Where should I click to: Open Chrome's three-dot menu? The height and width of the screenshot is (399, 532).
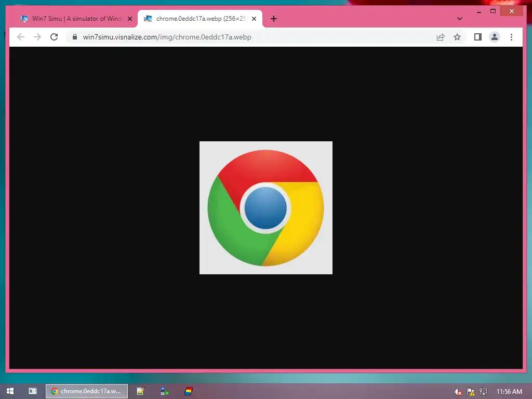[511, 37]
